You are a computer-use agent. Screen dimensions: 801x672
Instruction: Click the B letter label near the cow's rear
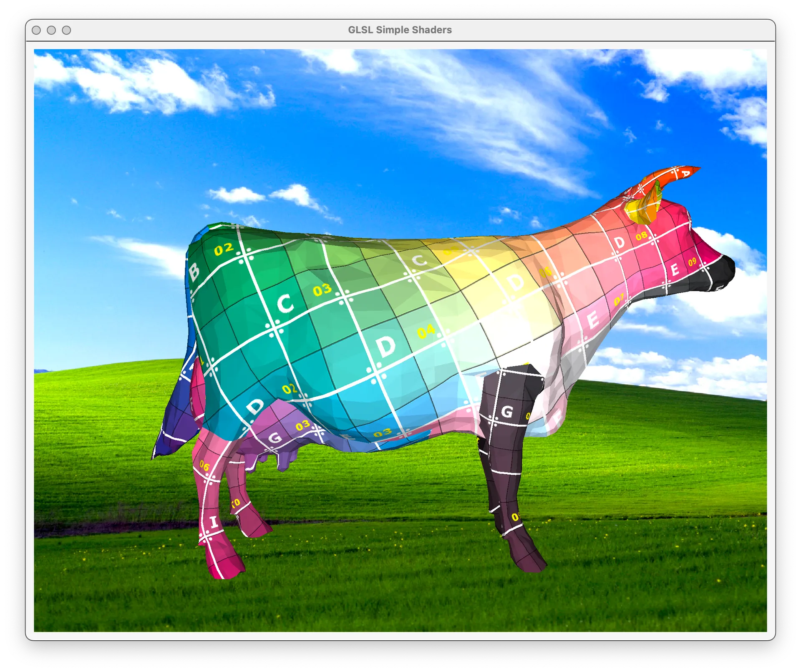(x=194, y=272)
